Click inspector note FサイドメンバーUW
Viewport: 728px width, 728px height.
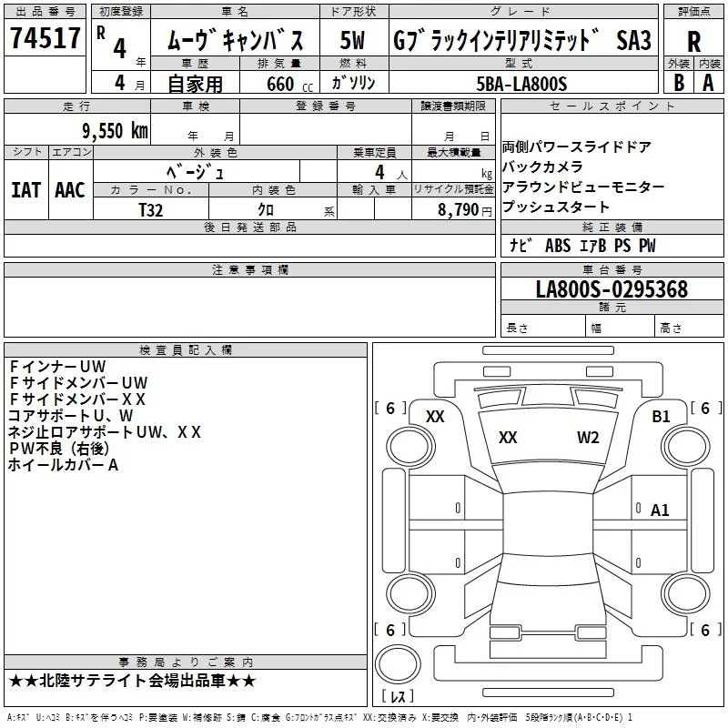(x=78, y=383)
